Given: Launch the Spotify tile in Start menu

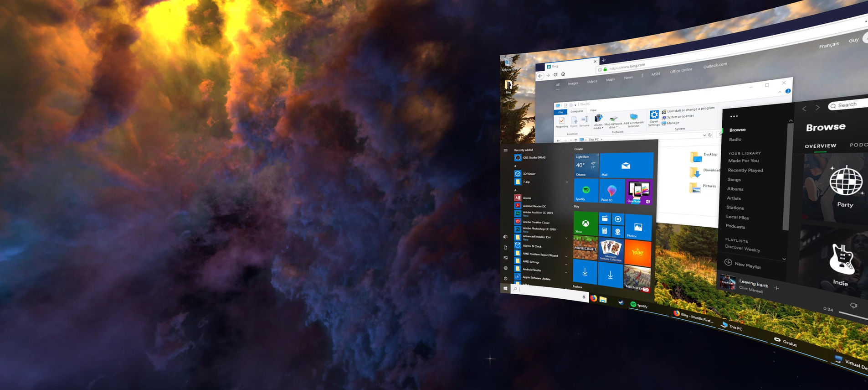Looking at the screenshot, I should (x=586, y=190).
